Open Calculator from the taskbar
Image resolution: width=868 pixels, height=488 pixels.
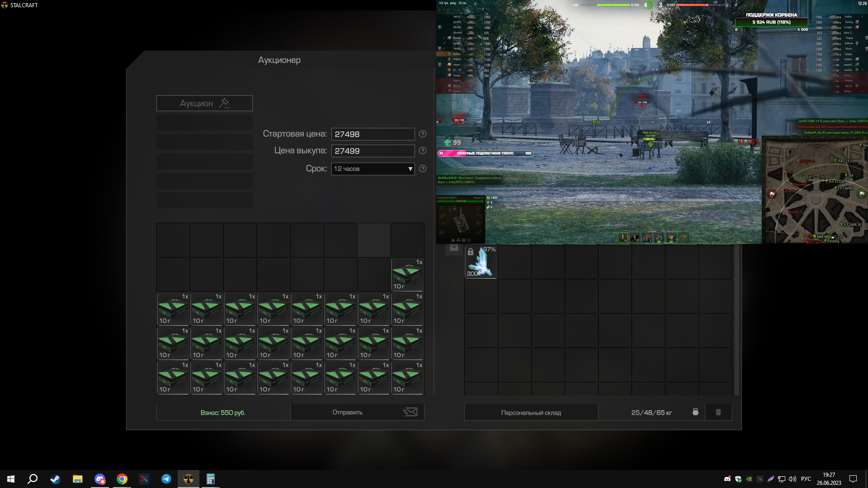click(211, 479)
